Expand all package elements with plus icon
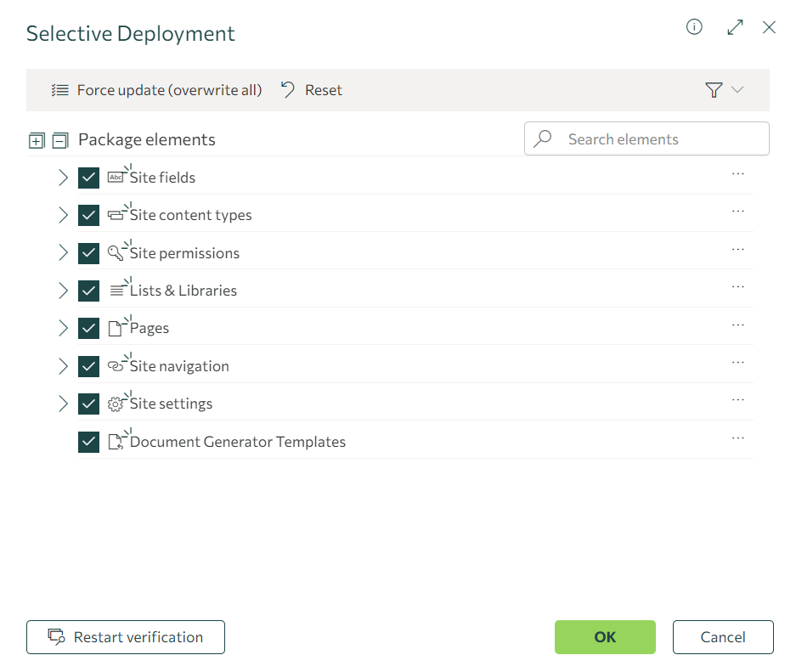 tap(37, 140)
